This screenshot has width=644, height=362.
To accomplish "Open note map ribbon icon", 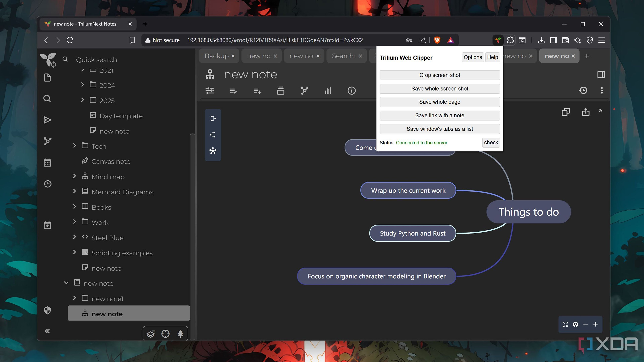I will point(304,91).
